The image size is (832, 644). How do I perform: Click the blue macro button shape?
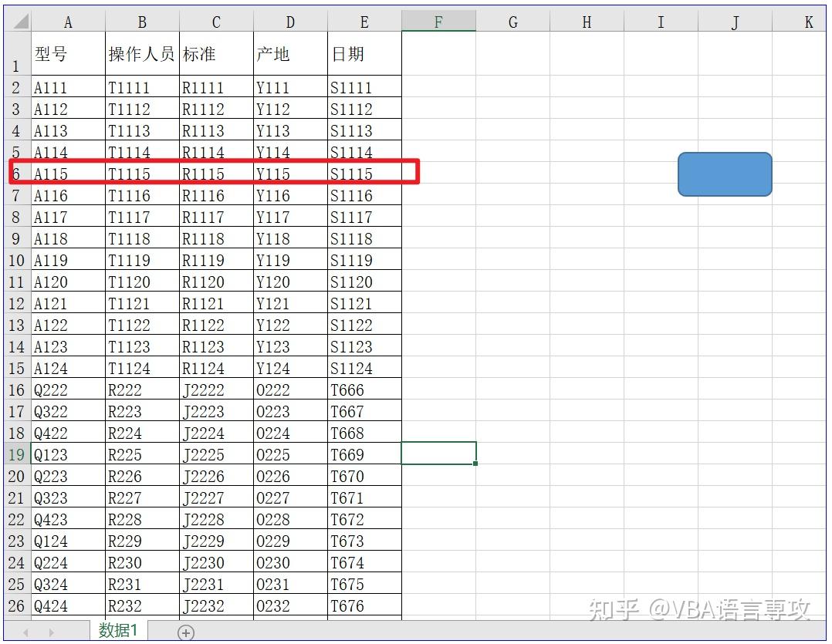pyautogui.click(x=724, y=174)
